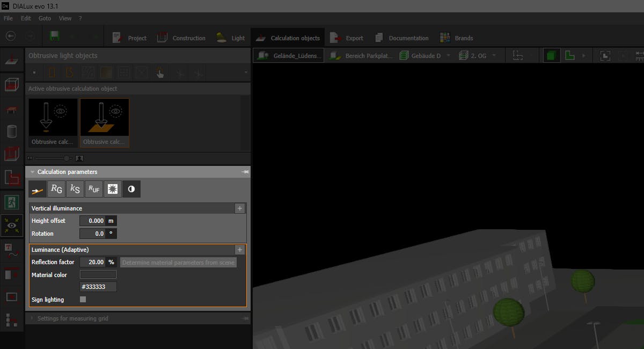Select the illuminance arrow parameter tab
The width and height of the screenshot is (644, 349).
[x=38, y=189]
